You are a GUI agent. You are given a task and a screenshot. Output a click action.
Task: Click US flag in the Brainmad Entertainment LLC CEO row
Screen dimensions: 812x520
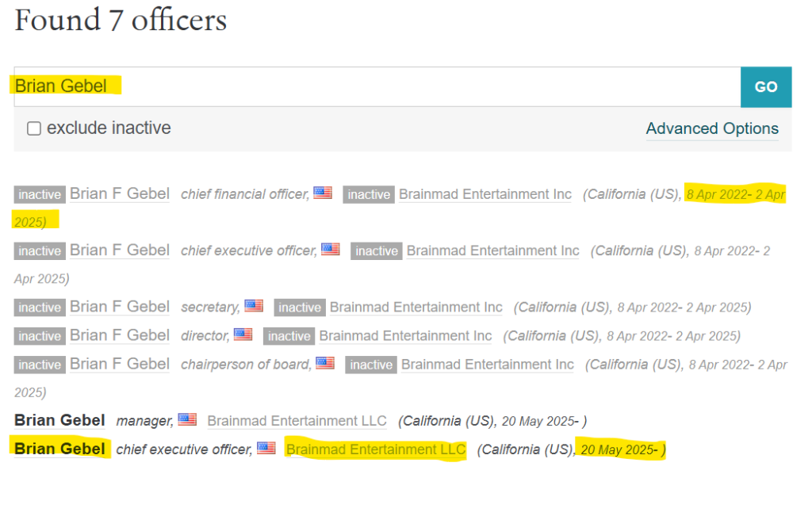point(266,448)
